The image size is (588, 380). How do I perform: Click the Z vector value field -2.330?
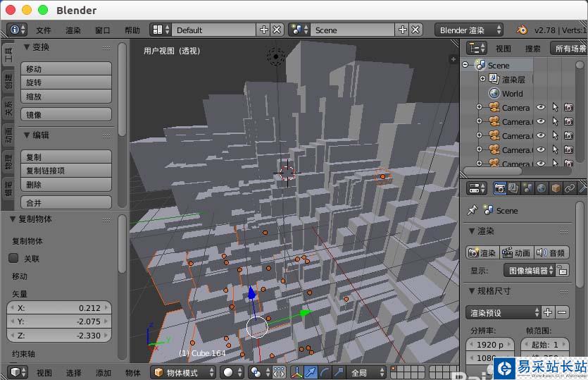point(59,336)
